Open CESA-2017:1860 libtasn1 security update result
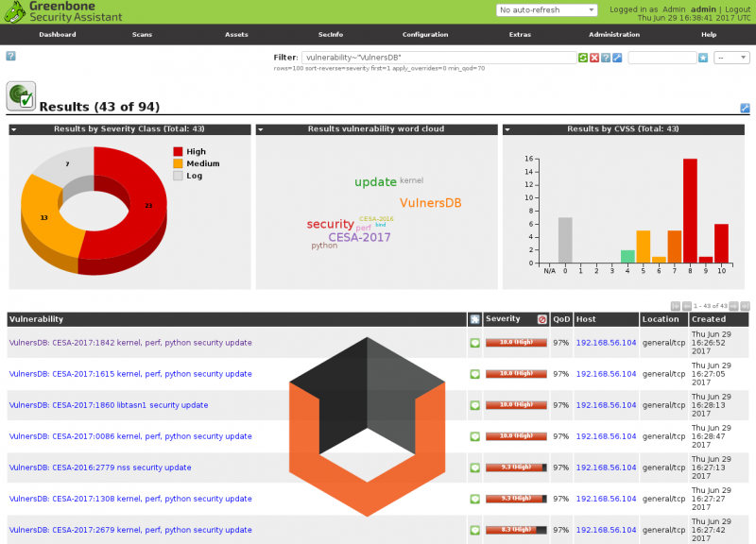Viewport: 756px width, 544px height. tap(109, 405)
